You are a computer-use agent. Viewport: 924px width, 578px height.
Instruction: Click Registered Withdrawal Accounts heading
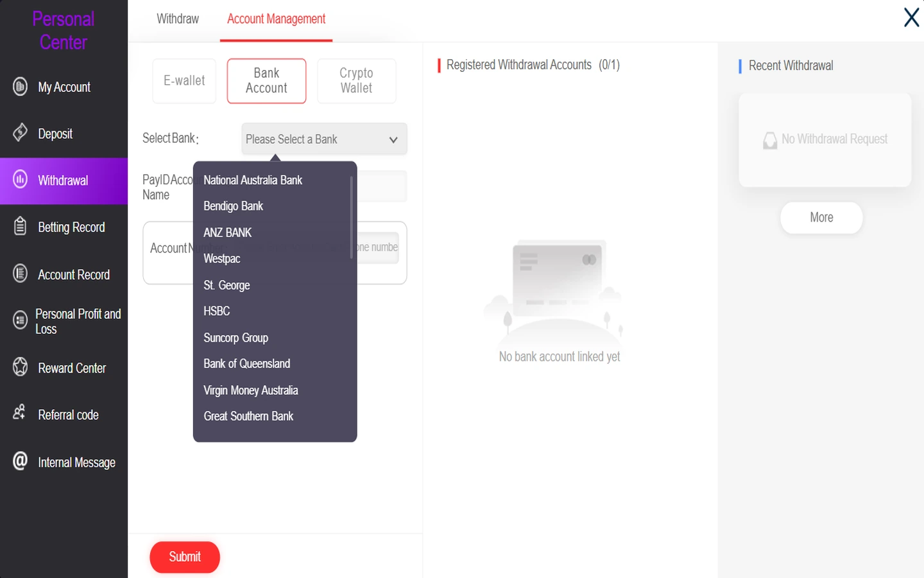tap(519, 65)
